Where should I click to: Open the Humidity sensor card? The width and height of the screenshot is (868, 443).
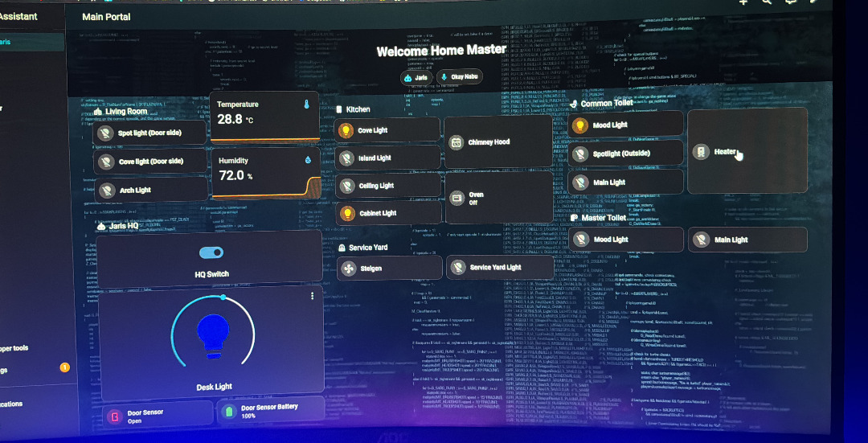click(x=266, y=172)
